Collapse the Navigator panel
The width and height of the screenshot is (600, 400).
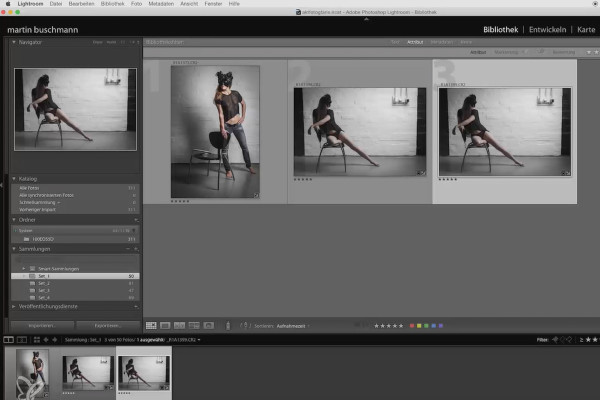click(x=14, y=42)
